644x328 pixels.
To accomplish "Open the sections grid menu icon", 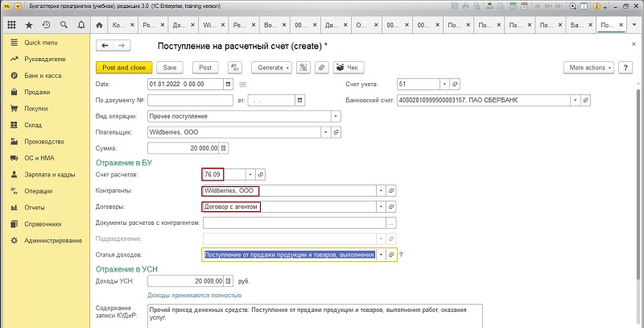I will (11, 25).
